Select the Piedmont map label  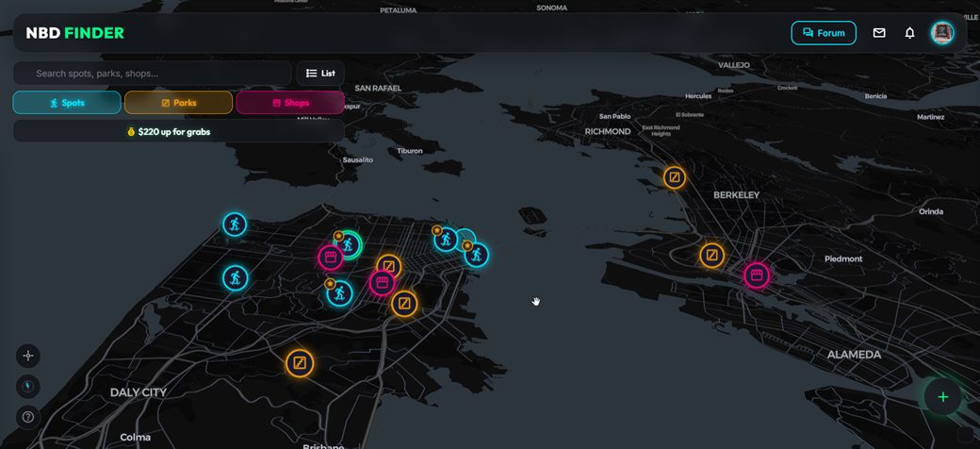click(843, 258)
